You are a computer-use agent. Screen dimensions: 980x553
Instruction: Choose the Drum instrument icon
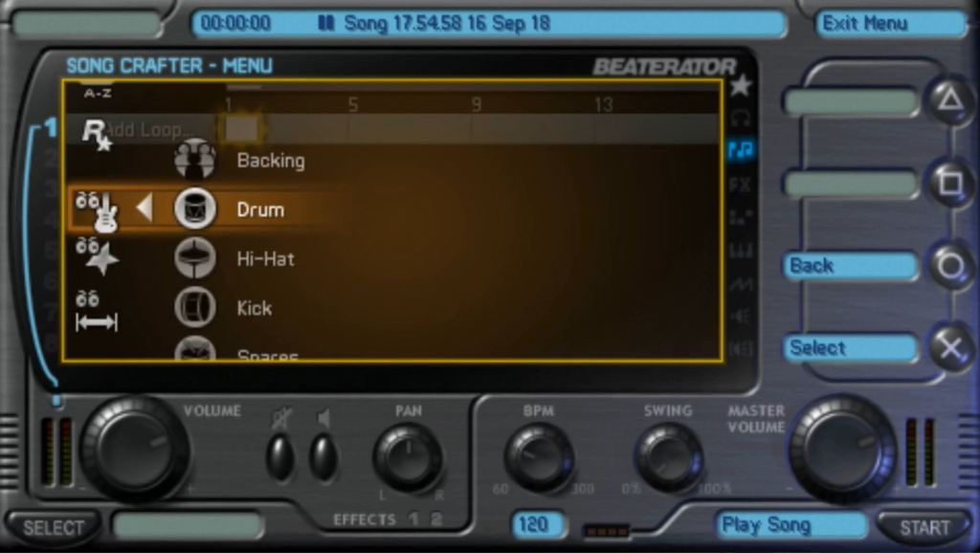point(195,208)
